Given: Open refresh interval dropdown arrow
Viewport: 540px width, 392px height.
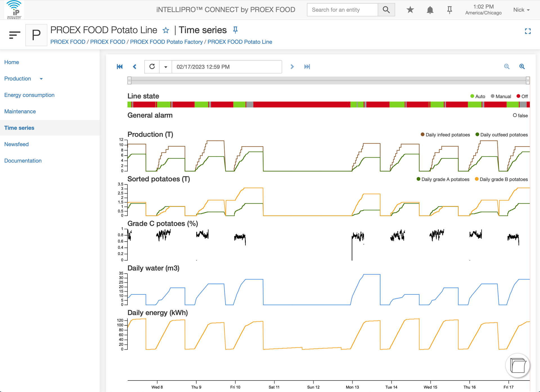Looking at the screenshot, I should click(166, 67).
